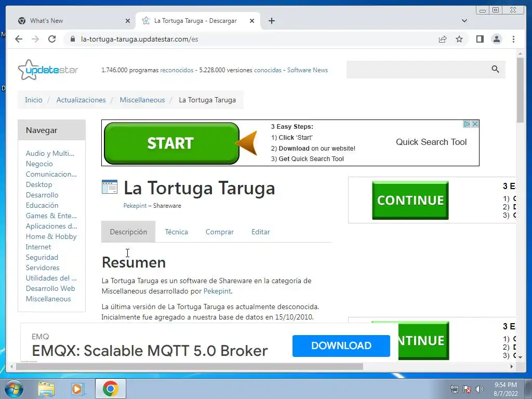Open the Educación category

pyautogui.click(x=42, y=205)
